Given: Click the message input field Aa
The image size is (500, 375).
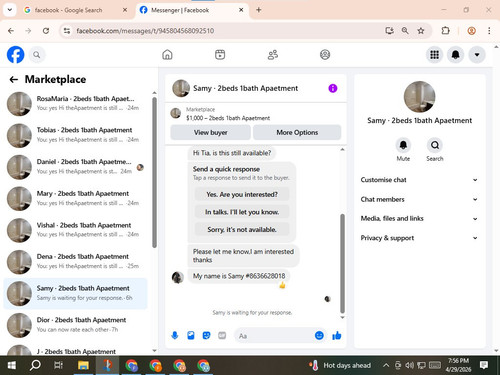Looking at the screenshot, I should pyautogui.click(x=274, y=336).
